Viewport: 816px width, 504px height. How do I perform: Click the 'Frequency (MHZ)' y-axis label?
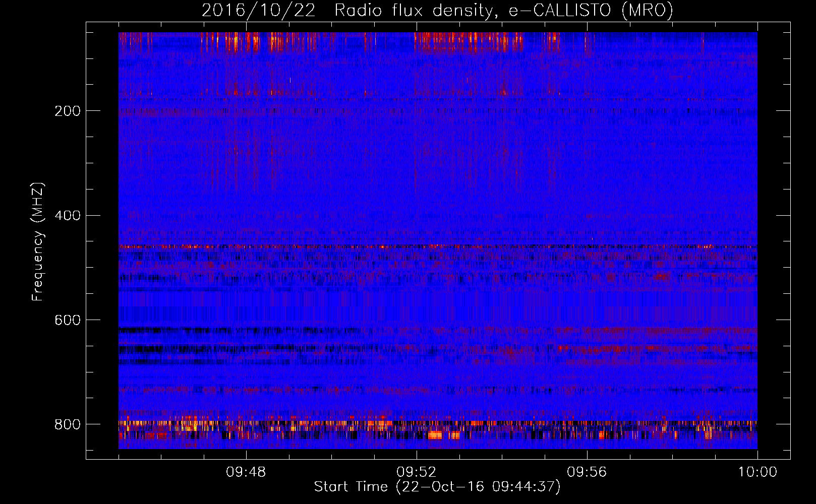coord(38,242)
